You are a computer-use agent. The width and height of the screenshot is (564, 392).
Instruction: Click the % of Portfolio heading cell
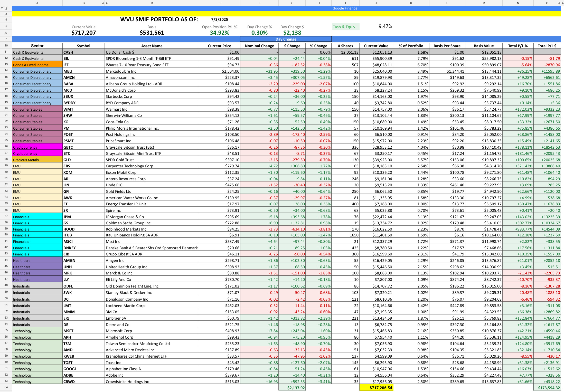click(x=411, y=46)
